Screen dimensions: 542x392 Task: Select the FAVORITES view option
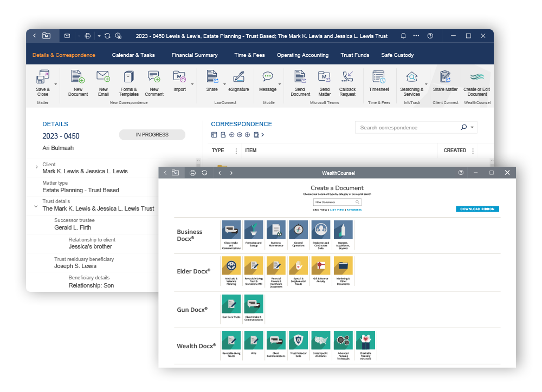[354, 210]
